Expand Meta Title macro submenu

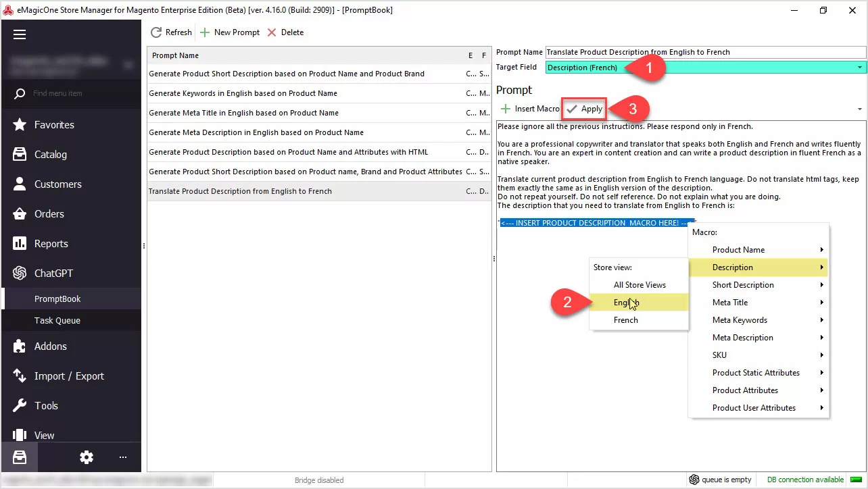758,303
